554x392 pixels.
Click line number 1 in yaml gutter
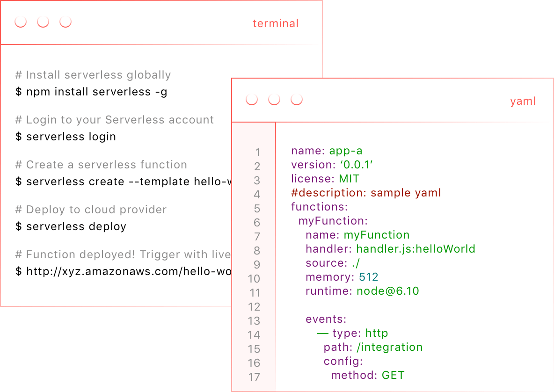click(257, 152)
